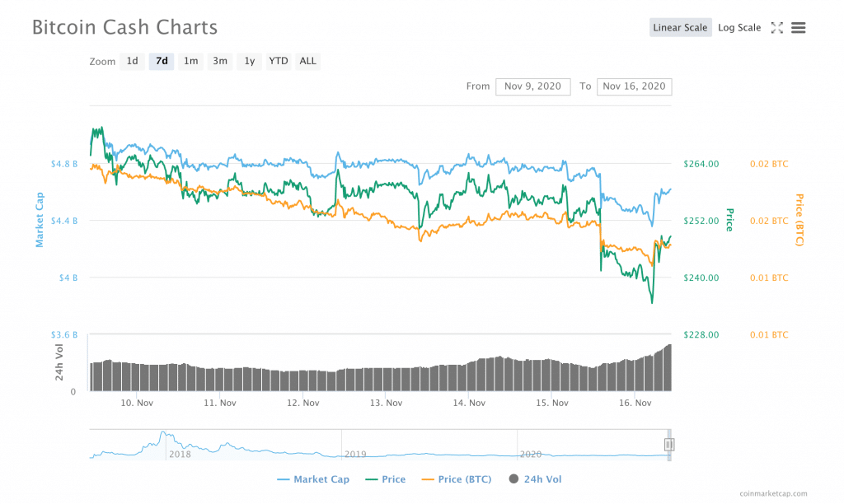The height and width of the screenshot is (504, 844).
Task: Switch to Linear Scale
Action: (680, 28)
